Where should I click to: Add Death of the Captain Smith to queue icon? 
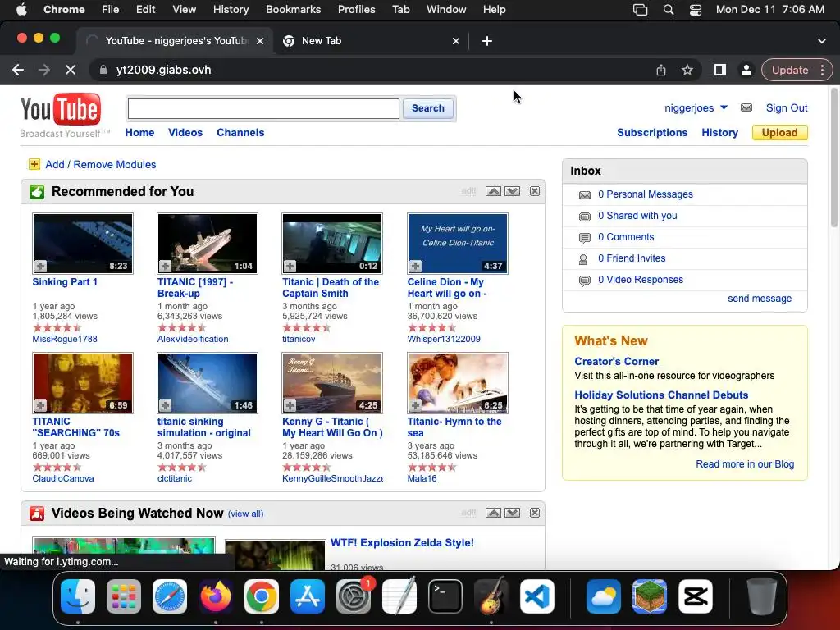pos(290,266)
